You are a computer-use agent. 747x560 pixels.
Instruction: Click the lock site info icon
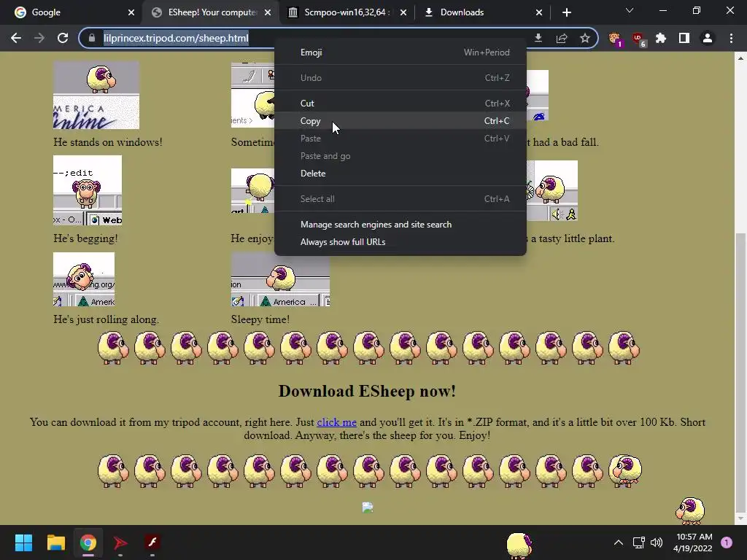[91, 38]
